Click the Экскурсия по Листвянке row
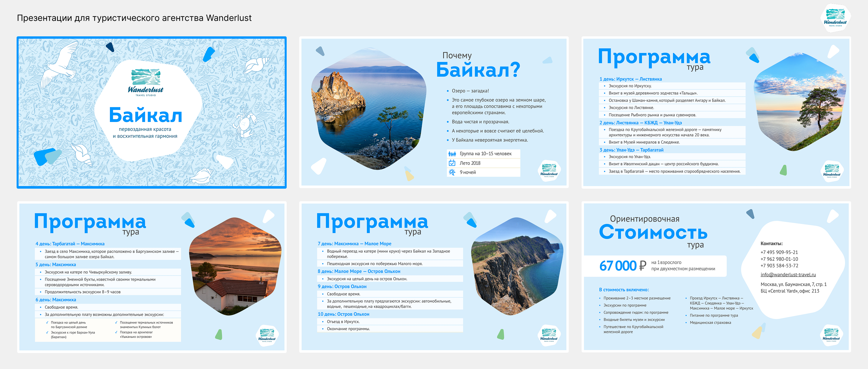Screen dimensions: 868x369 point(672,108)
